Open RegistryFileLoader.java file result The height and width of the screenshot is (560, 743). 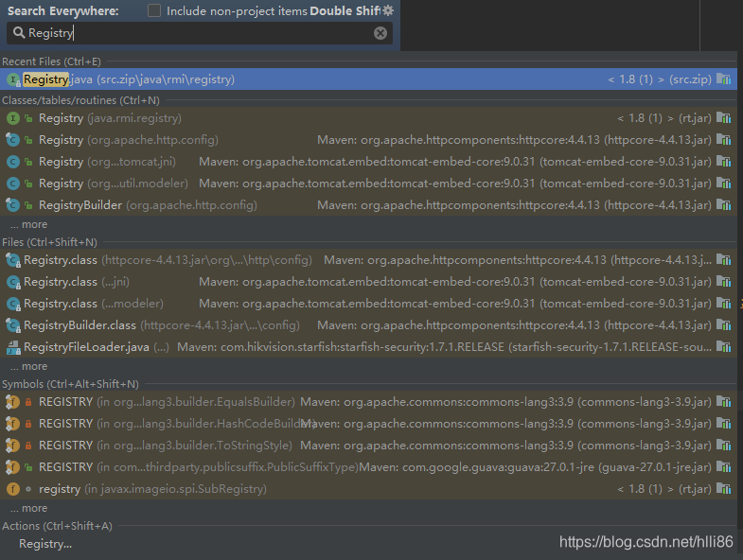(368, 347)
